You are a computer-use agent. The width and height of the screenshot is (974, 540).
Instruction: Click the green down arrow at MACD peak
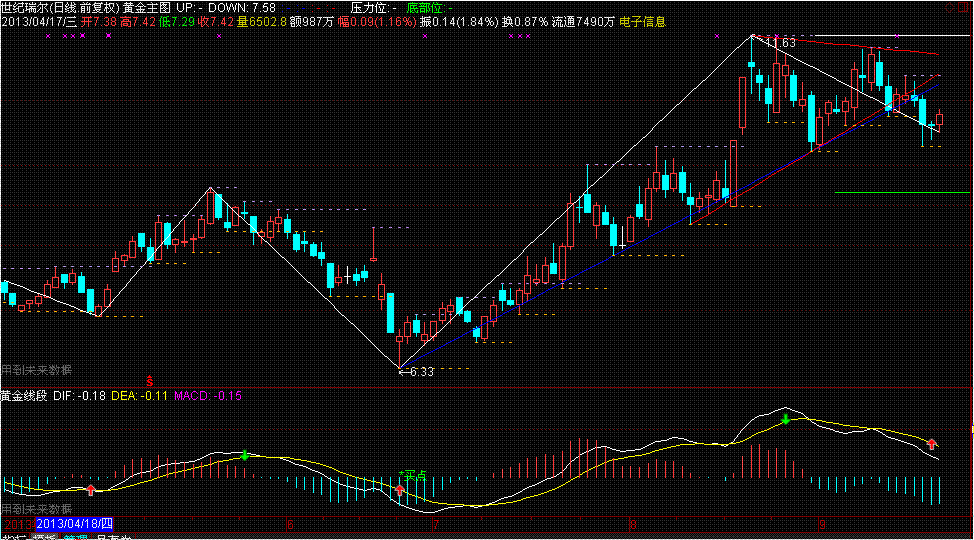pos(785,418)
